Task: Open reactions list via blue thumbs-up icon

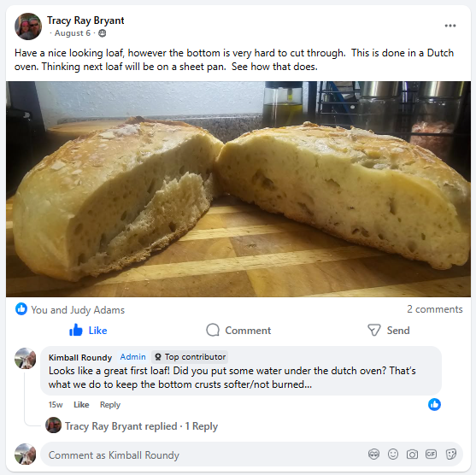Action: [21, 309]
